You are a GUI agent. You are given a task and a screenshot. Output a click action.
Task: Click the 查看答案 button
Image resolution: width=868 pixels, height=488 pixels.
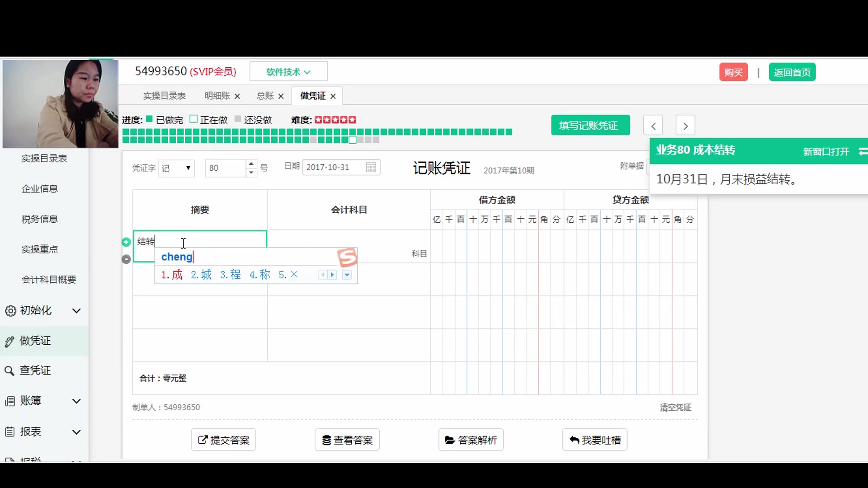(x=347, y=440)
